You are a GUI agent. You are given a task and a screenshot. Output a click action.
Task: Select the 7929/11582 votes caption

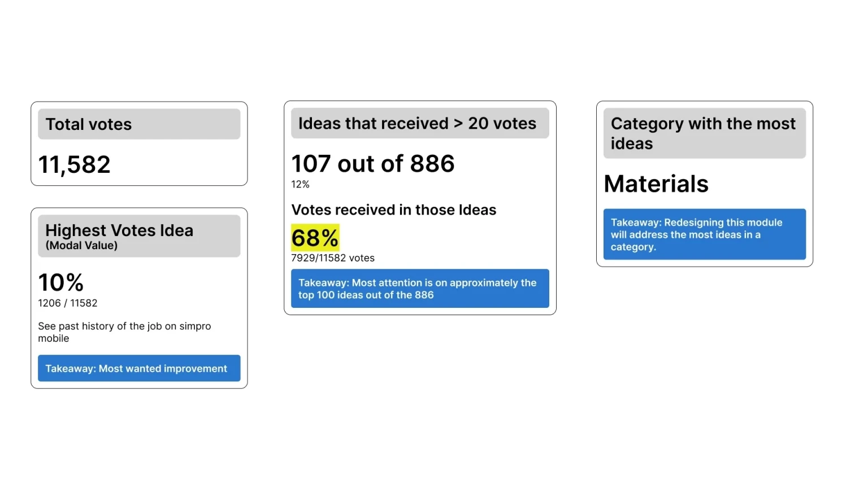[333, 258]
